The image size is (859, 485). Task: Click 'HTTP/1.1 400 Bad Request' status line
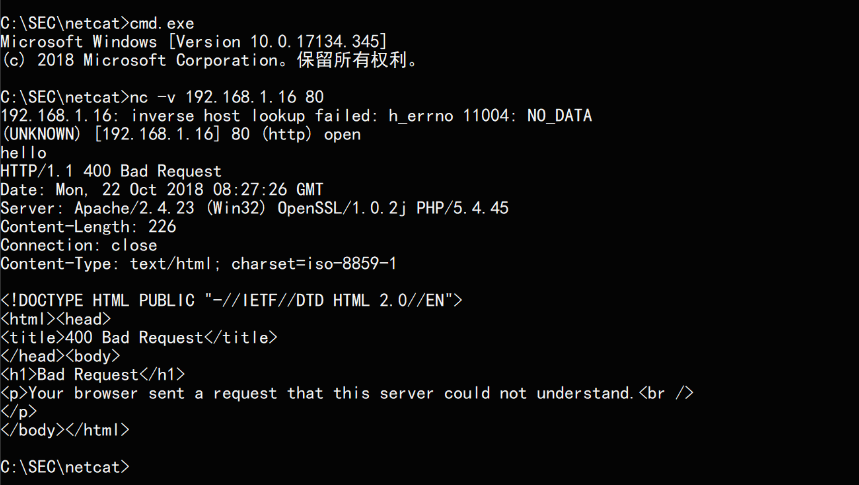[x=111, y=172]
